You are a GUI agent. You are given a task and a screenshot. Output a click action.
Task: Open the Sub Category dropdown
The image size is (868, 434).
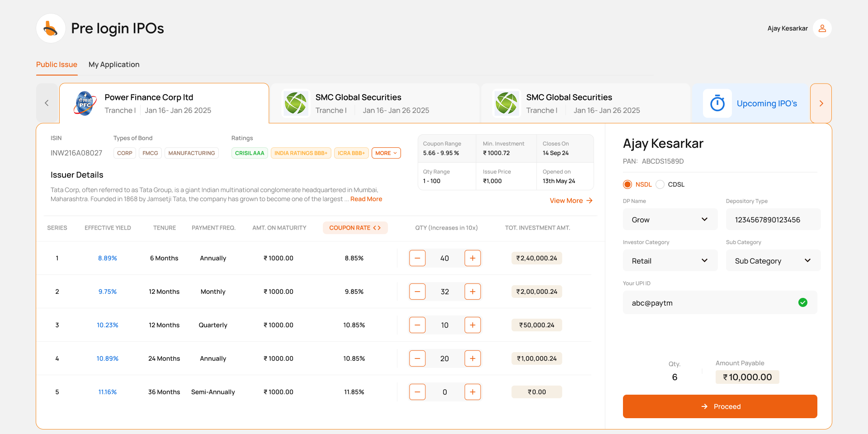773,261
